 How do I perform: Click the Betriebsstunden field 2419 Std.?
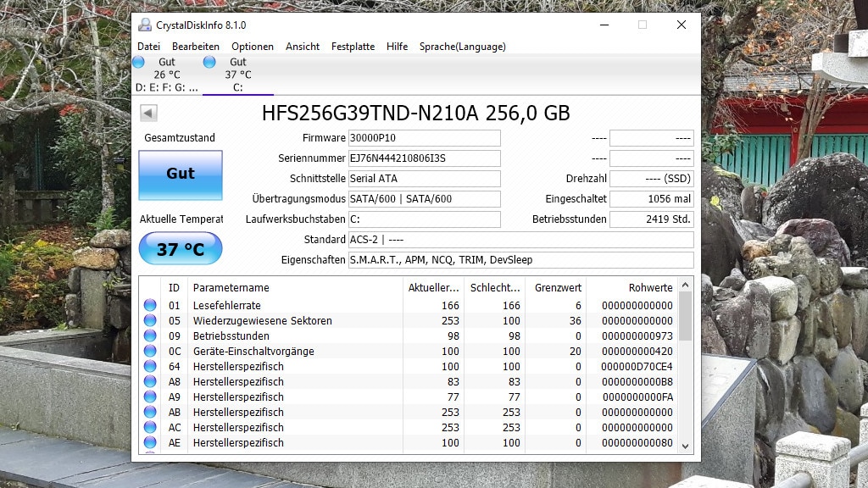click(x=652, y=219)
